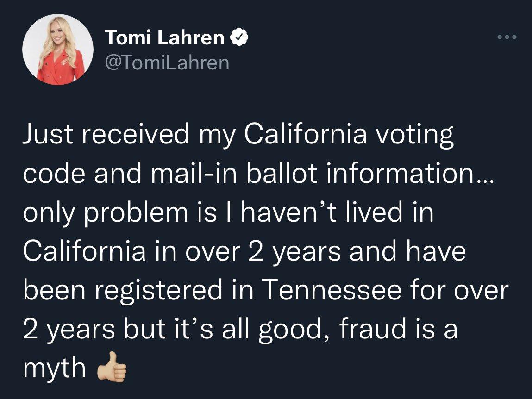Screen dimensions: 532x399
Task: Click the @TomiLahren handle
Action: pyautogui.click(x=168, y=62)
